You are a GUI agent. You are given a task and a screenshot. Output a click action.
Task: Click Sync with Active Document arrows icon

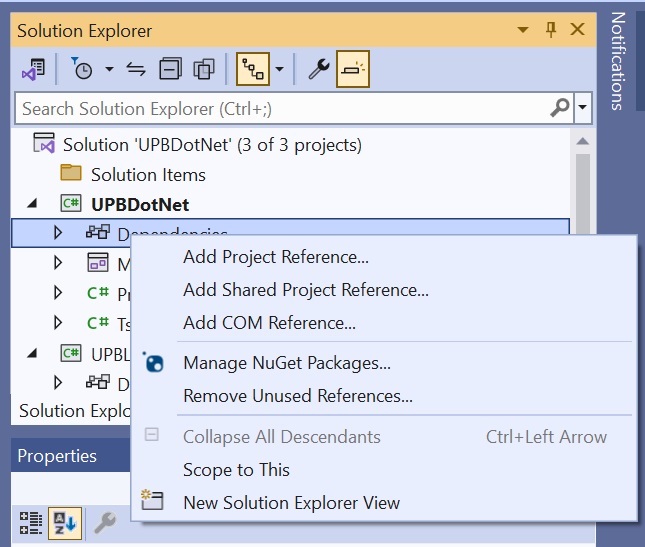136,69
